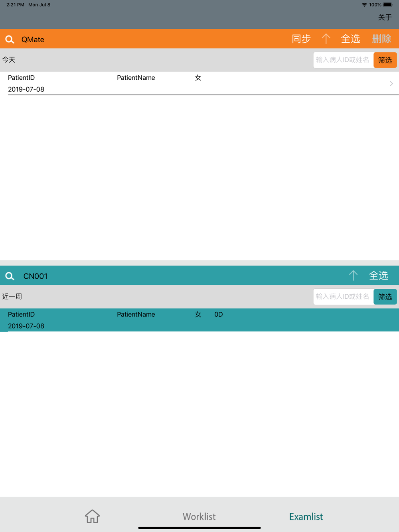Go to the Home screen via the house icon
The image size is (399, 532).
pyautogui.click(x=92, y=516)
